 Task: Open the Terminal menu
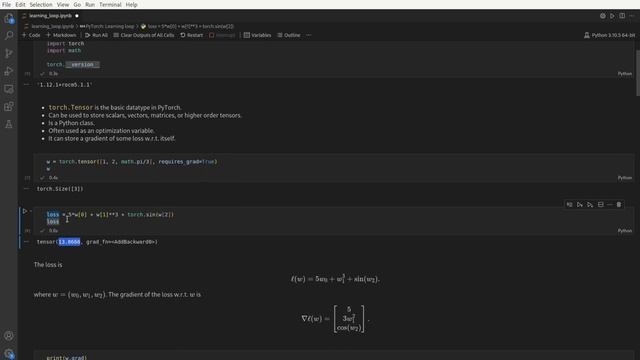110,4
